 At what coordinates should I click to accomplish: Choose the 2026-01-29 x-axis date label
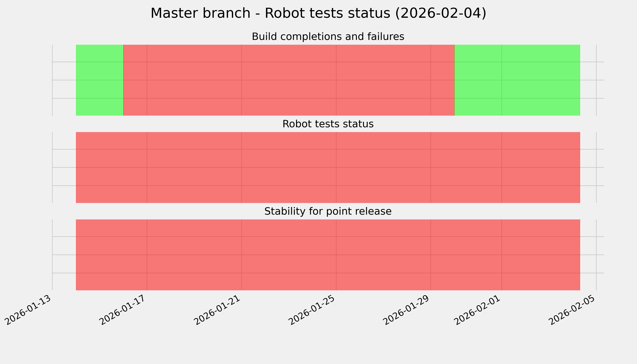point(407,310)
